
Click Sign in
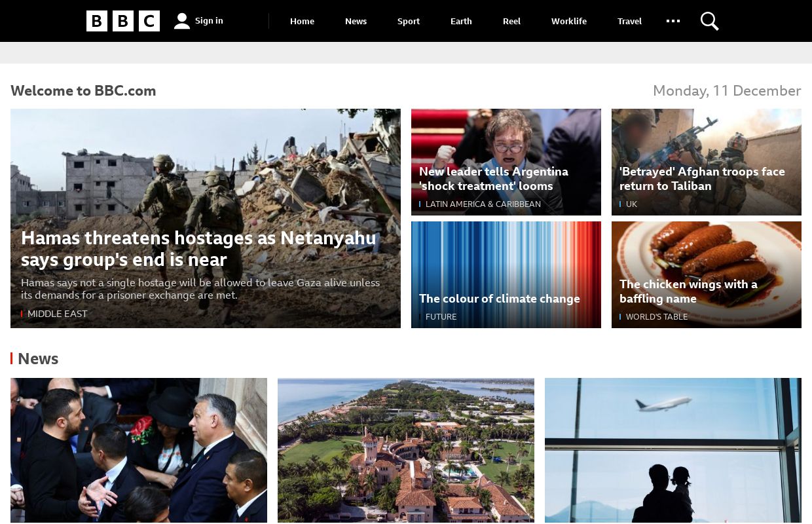209,20
